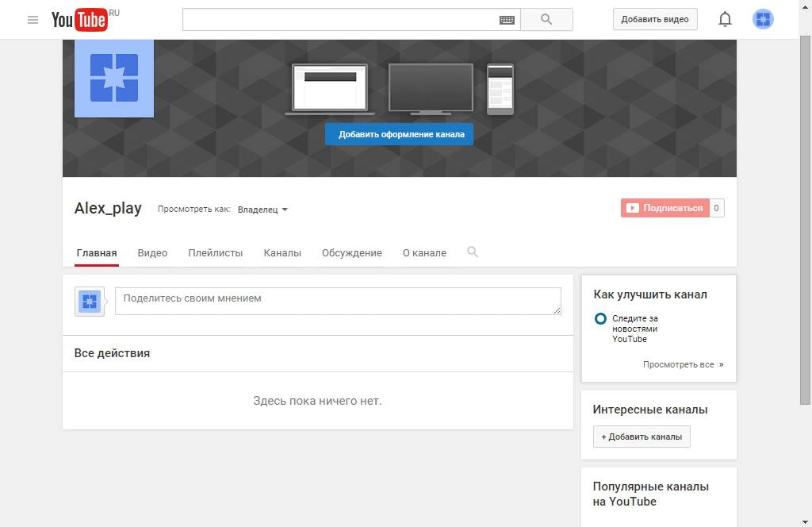Screen dimensions: 812x527
Task: Click the "Интересные каналы" heading
Action: pos(650,410)
